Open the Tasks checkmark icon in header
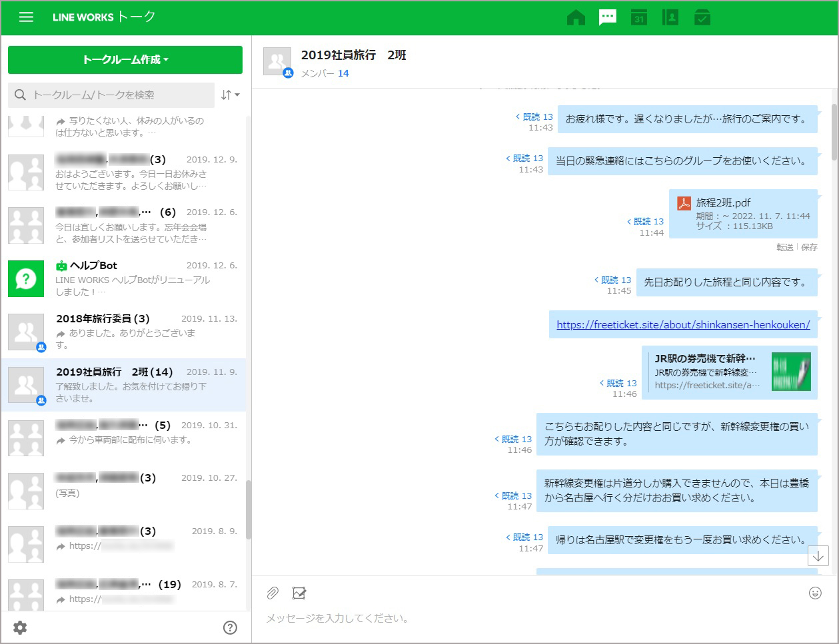Image resolution: width=839 pixels, height=644 pixels. [x=702, y=17]
